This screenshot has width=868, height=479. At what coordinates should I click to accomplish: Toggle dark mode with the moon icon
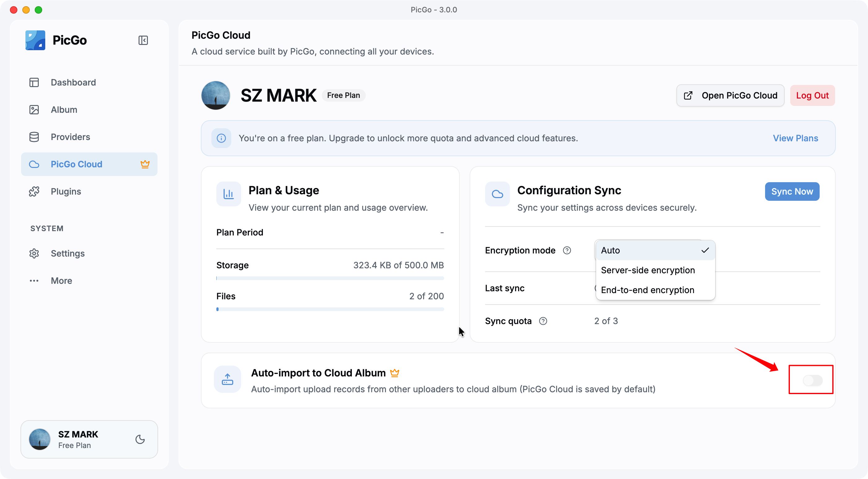point(140,439)
